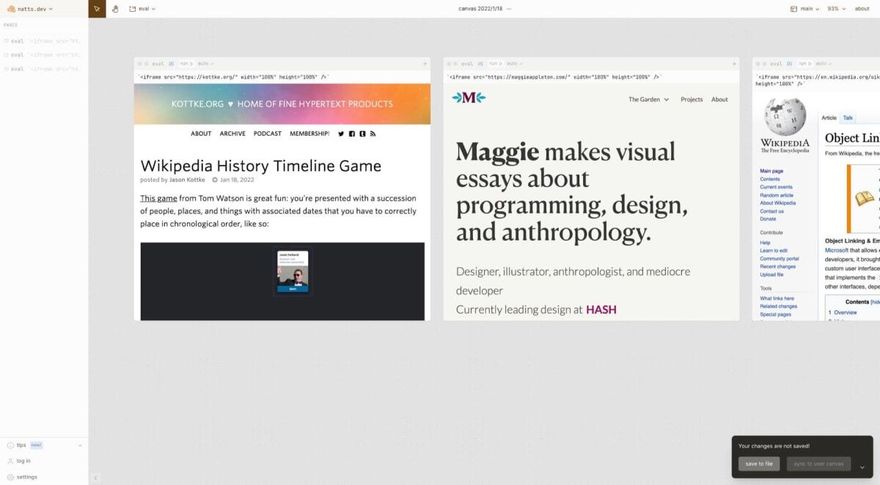Select the first eval row in sidebar

(x=44, y=41)
